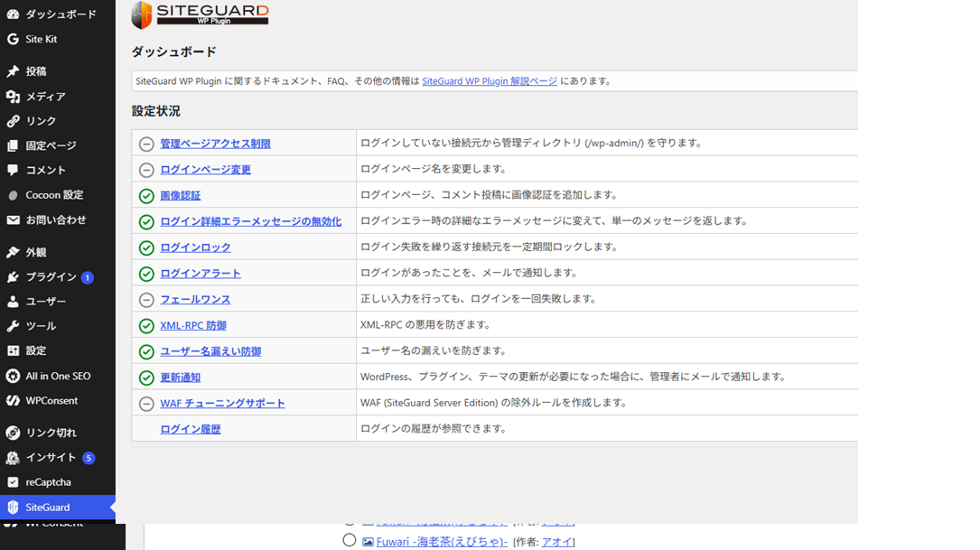The image size is (980, 550).
Task: Open the 更新通知 link
Action: [x=180, y=378]
